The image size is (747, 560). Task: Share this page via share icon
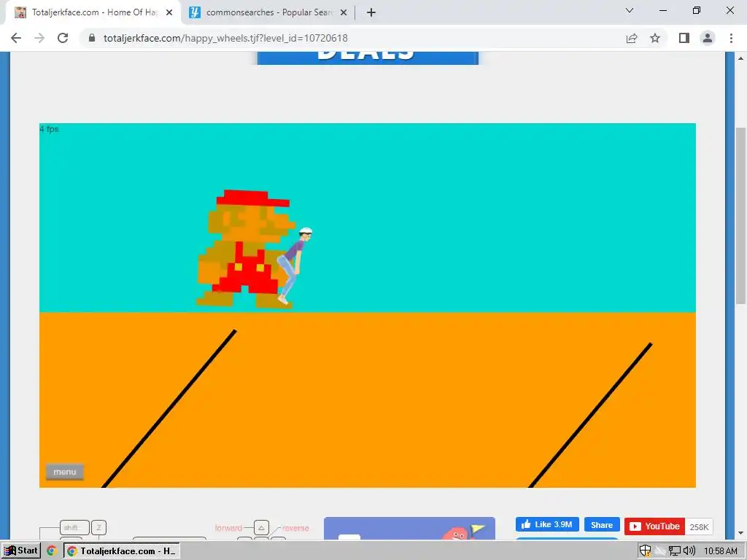point(632,38)
